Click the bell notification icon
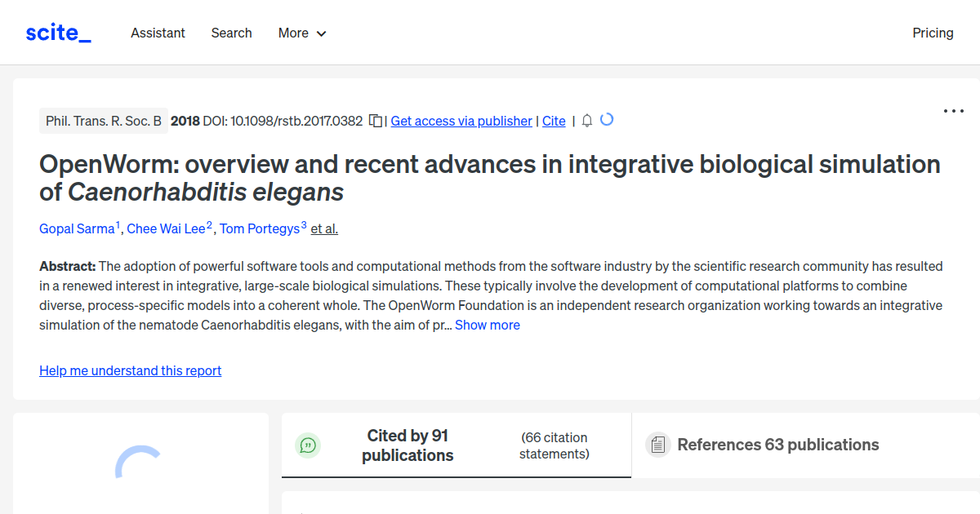The height and width of the screenshot is (514, 980). (586, 120)
